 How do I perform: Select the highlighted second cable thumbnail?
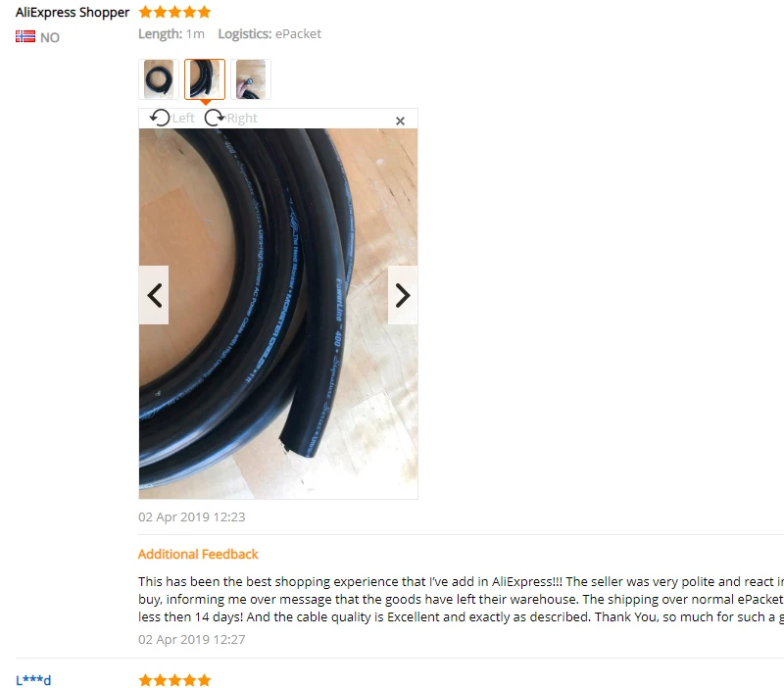pyautogui.click(x=205, y=79)
